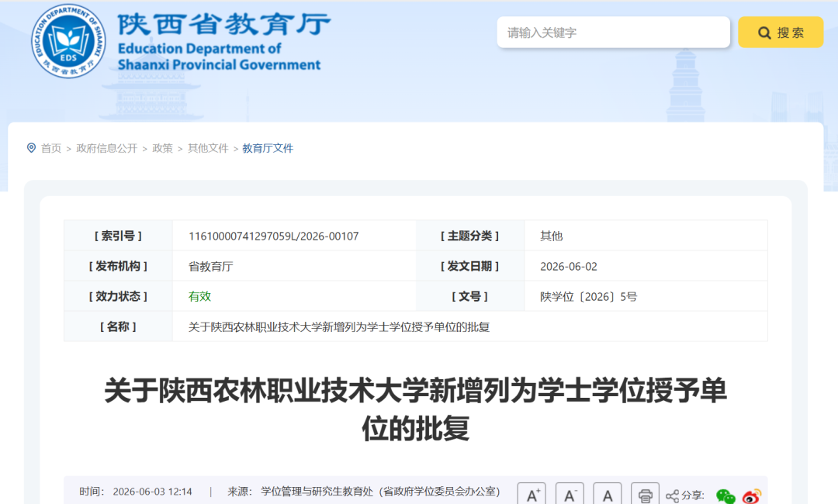The width and height of the screenshot is (838, 504).
Task: Click the [发布机构] label cell
Action: (118, 267)
